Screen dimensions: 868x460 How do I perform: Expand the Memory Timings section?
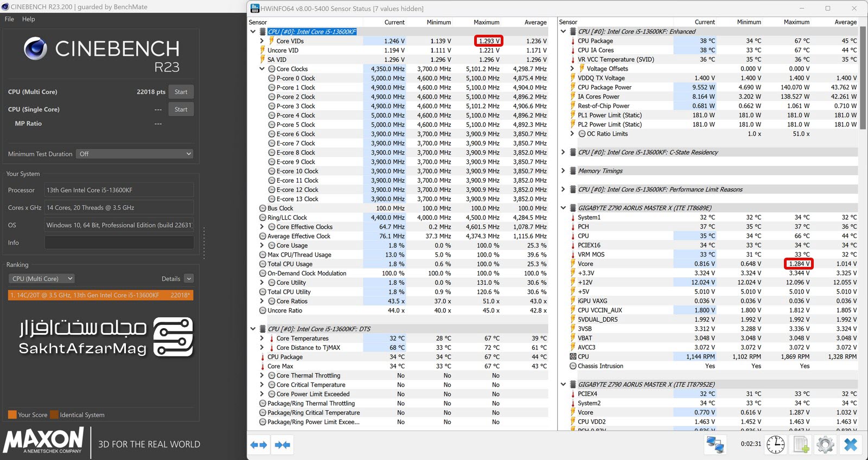563,171
